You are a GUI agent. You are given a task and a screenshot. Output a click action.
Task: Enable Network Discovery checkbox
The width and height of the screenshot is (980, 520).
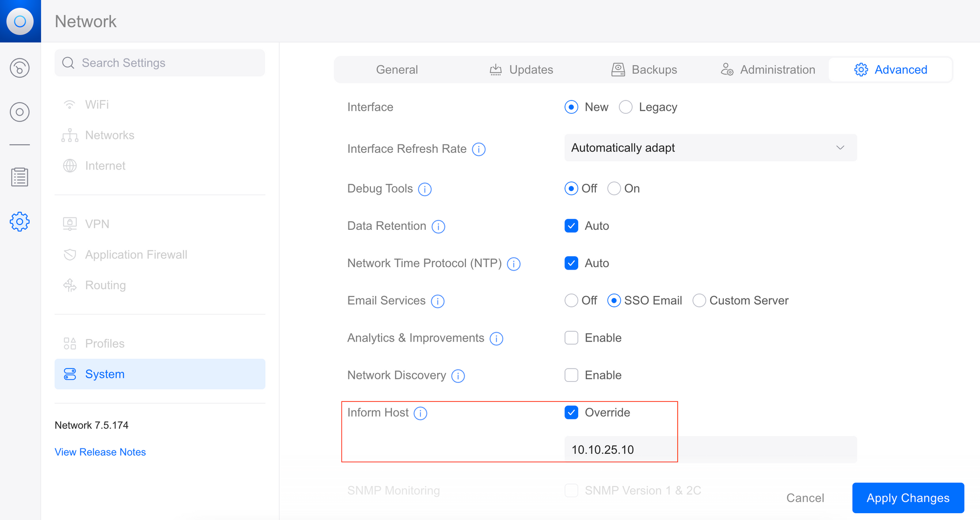[x=571, y=375]
